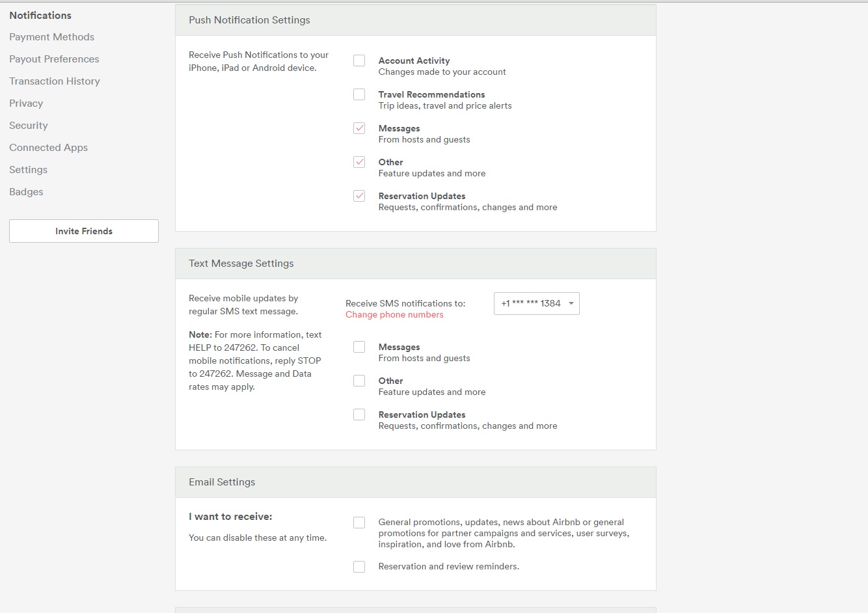The image size is (868, 613).
Task: Click Change phone numbers link
Action: click(x=394, y=315)
